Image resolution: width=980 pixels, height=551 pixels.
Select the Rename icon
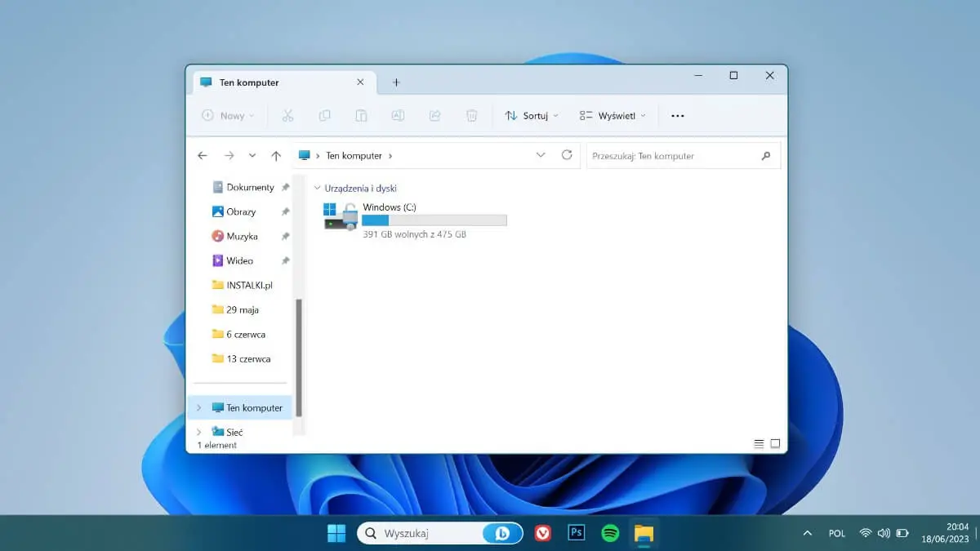[398, 115]
